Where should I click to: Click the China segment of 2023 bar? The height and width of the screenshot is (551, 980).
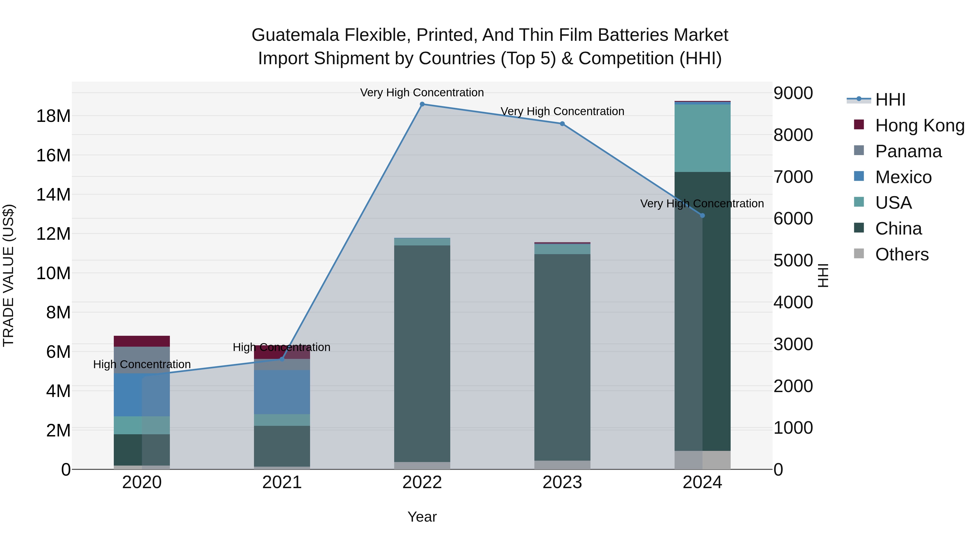(x=562, y=358)
